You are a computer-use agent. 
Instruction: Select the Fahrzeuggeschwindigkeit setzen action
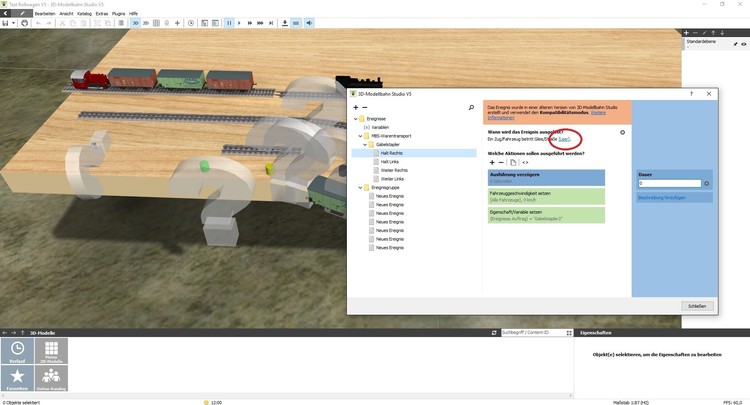(546, 196)
